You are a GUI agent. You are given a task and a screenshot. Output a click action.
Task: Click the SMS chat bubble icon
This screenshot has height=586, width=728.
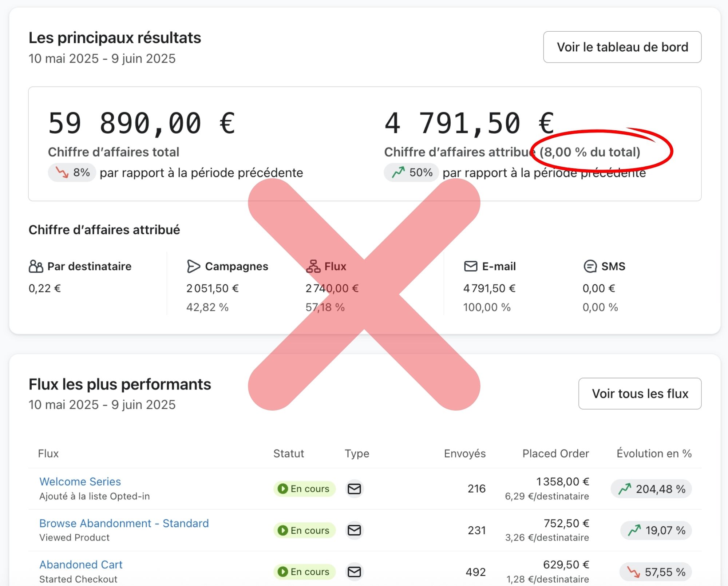pos(590,266)
